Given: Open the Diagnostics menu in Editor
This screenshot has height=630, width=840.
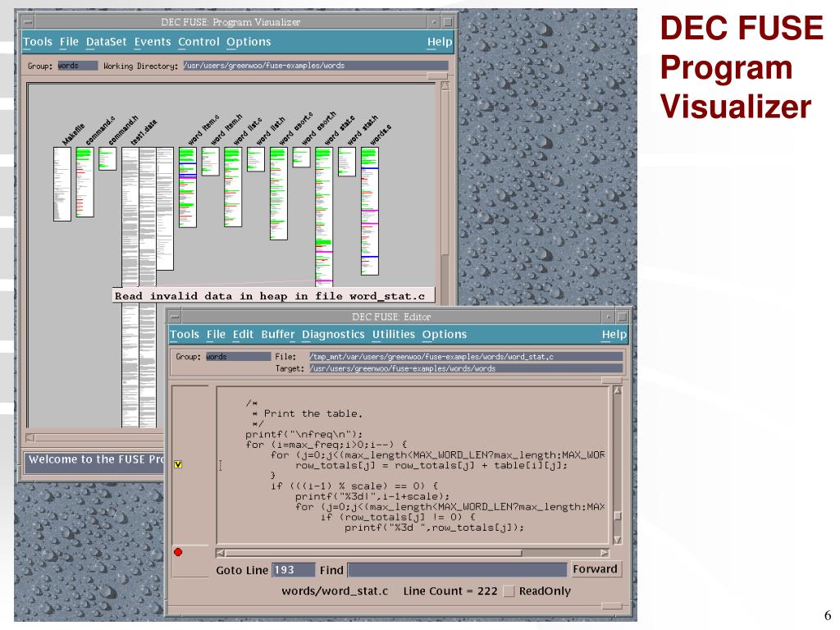Looking at the screenshot, I should (333, 335).
